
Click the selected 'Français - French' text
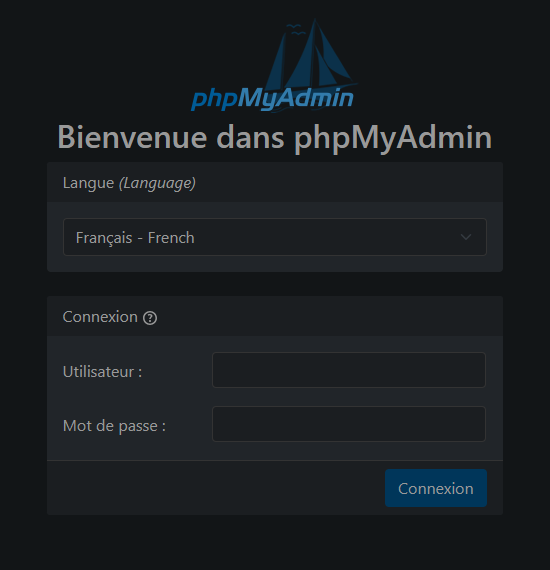tap(135, 238)
